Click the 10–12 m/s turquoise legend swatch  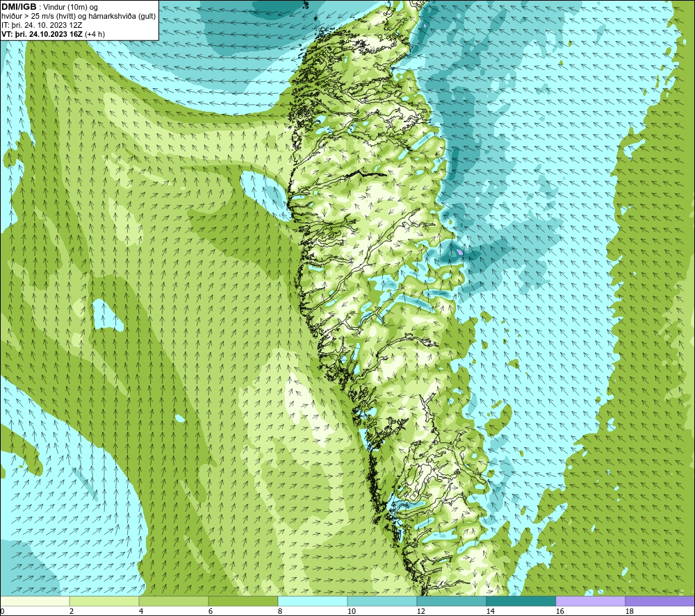(382, 601)
